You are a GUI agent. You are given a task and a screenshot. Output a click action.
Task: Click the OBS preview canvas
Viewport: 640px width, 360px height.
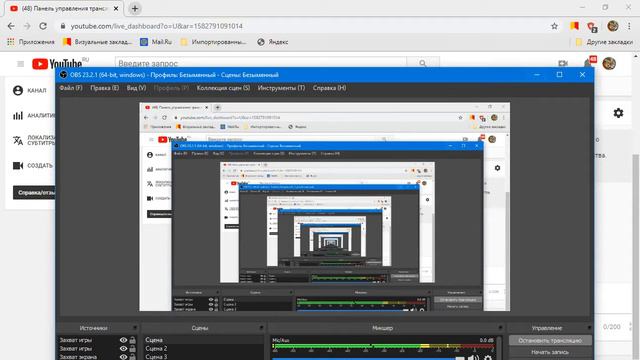(x=324, y=207)
